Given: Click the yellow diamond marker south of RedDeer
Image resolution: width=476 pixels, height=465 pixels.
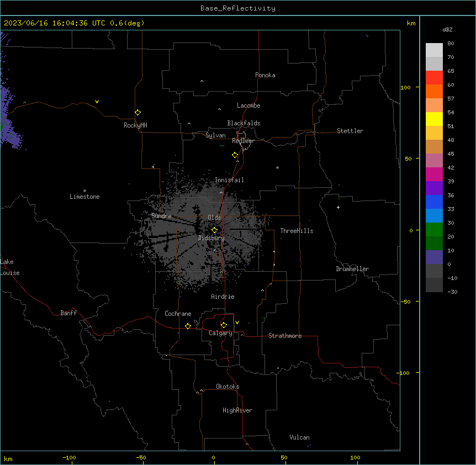Looking at the screenshot, I should 235,155.
